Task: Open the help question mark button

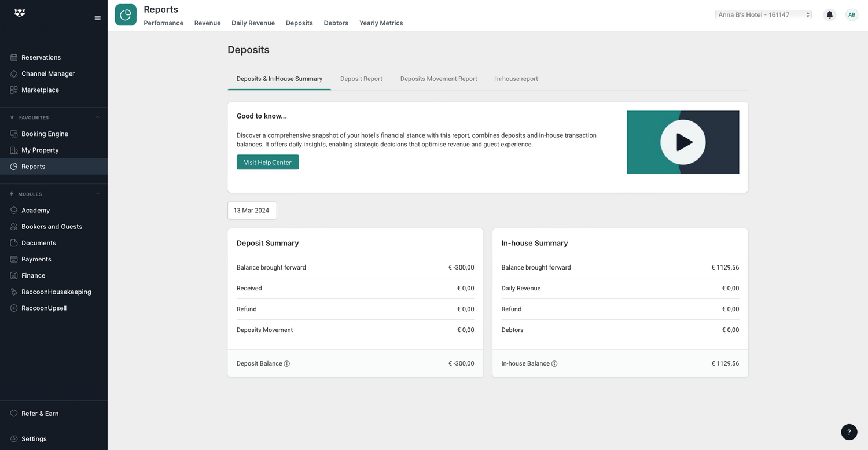Action: 849,432
